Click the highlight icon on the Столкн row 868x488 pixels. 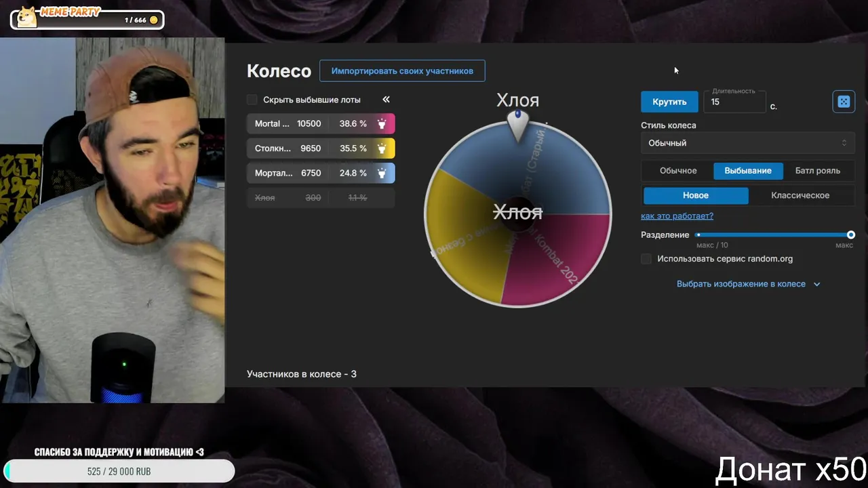click(382, 148)
